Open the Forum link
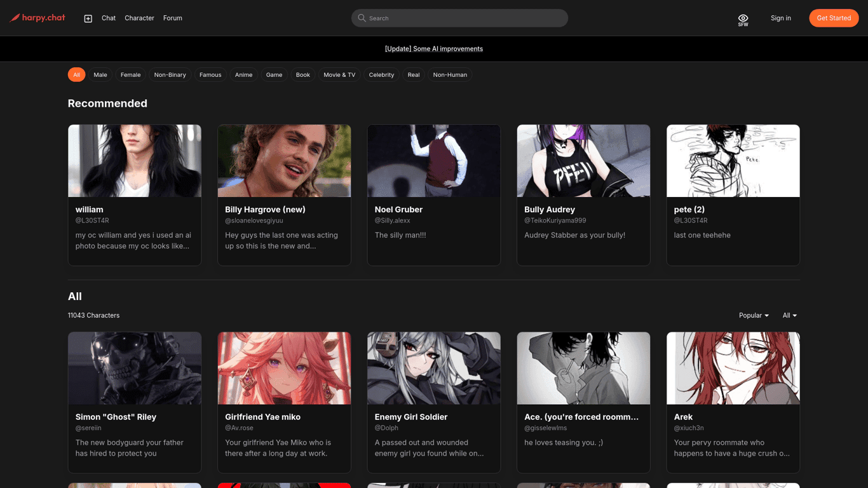868x488 pixels. [173, 18]
